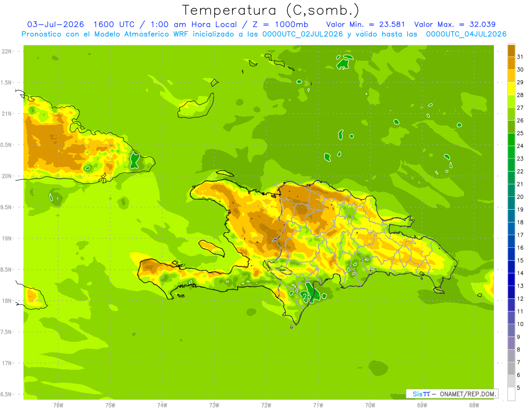
Task: Pick the legend swatch between 24 and 25
Action: coord(511,140)
